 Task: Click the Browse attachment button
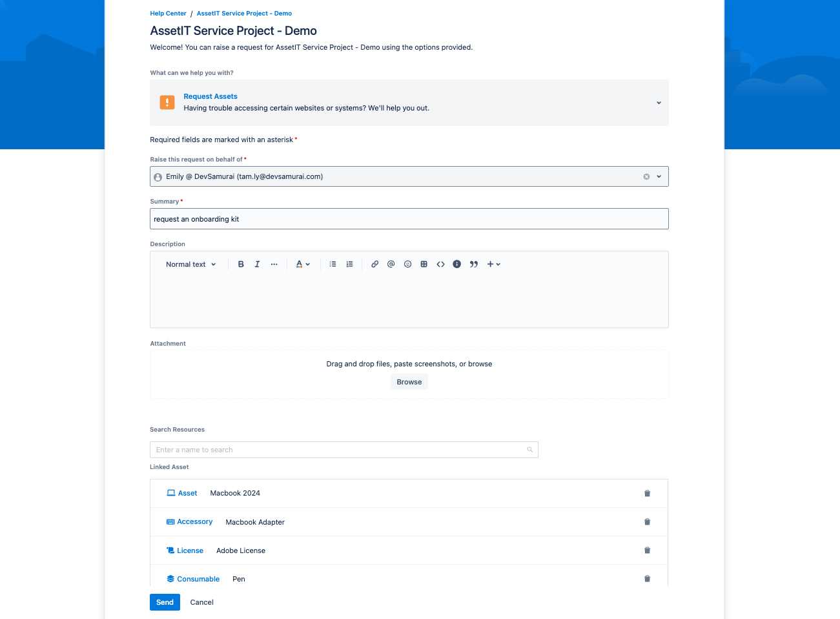[x=409, y=382]
